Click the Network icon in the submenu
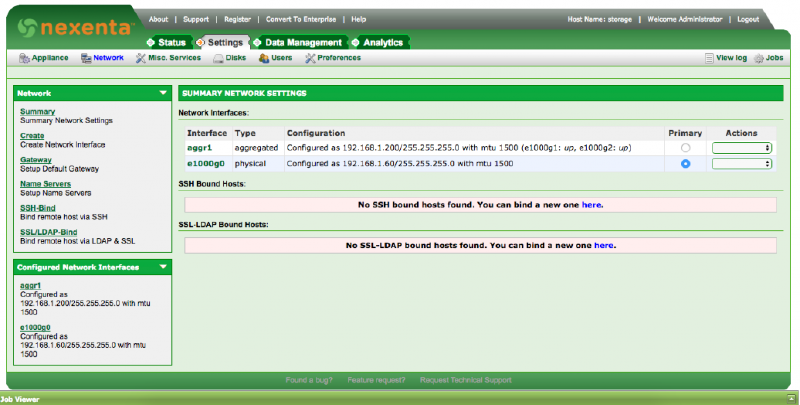The height and width of the screenshot is (405, 800). [x=86, y=59]
